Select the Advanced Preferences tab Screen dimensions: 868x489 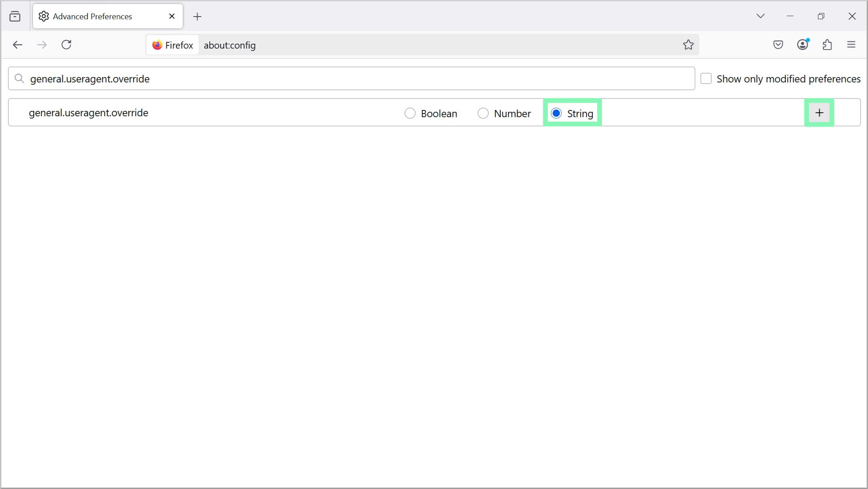click(x=108, y=16)
